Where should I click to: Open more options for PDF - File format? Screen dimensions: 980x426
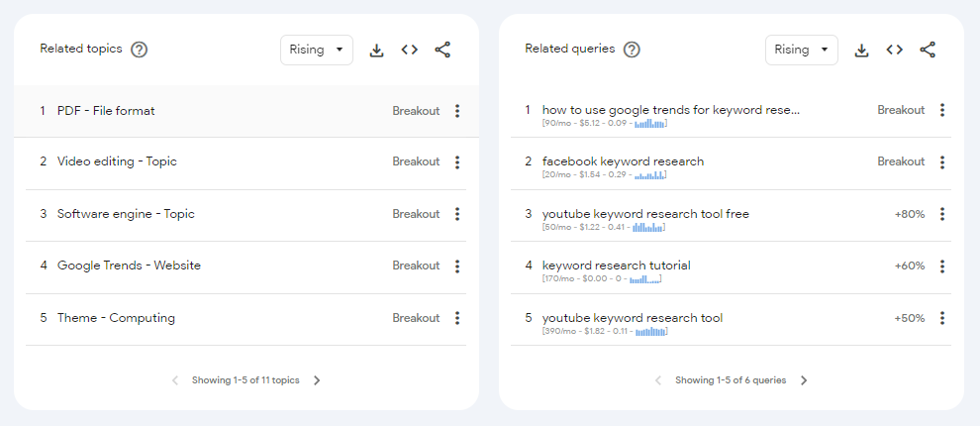[x=457, y=111]
